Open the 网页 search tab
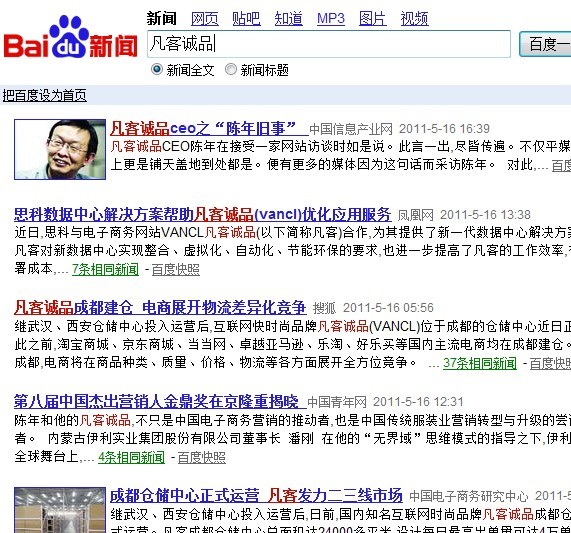 click(x=205, y=19)
